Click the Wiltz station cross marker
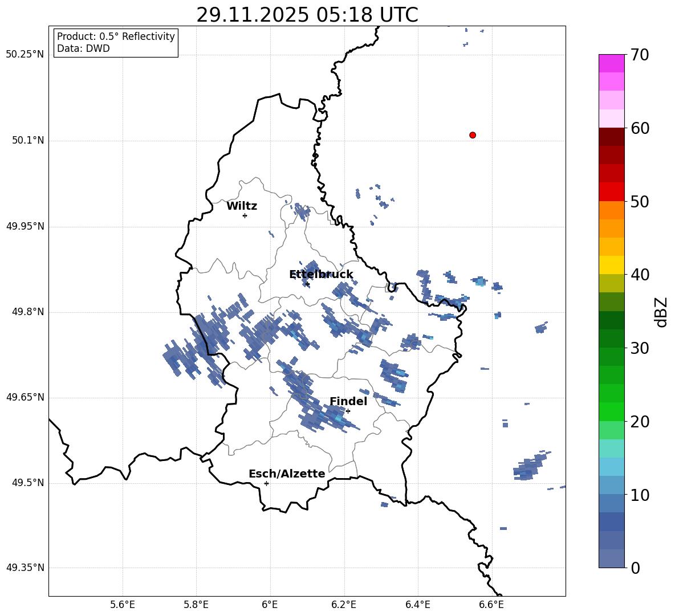Screen dimensions: 675x616 tap(245, 215)
